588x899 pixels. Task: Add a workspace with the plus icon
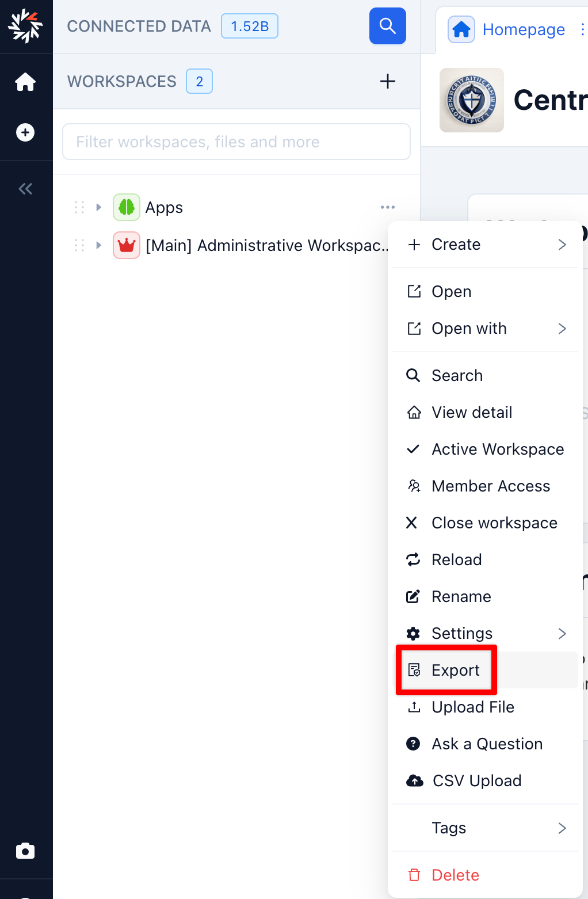click(x=387, y=81)
